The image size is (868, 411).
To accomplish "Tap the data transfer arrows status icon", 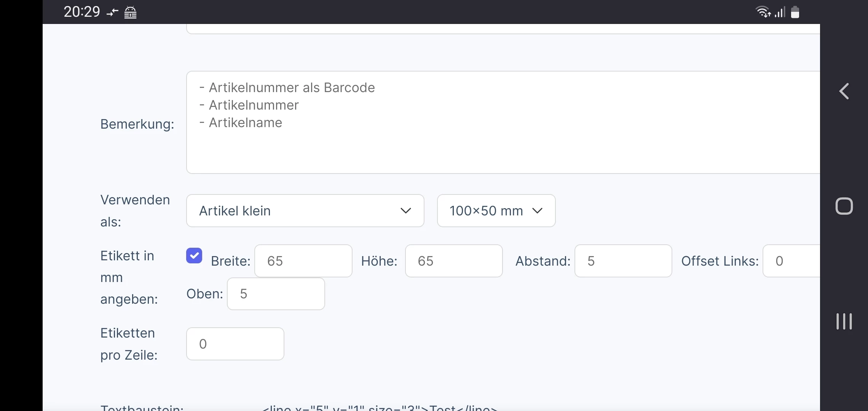I will tap(112, 13).
